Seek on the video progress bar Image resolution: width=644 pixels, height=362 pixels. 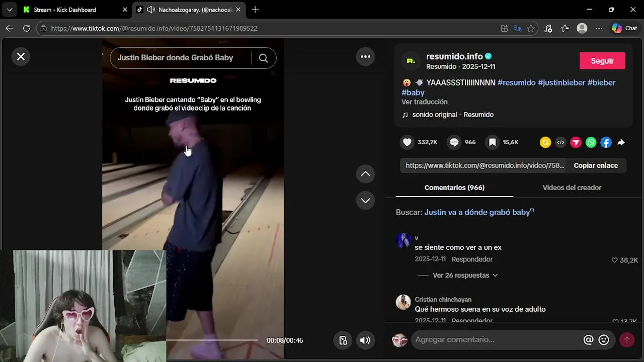click(x=212, y=340)
